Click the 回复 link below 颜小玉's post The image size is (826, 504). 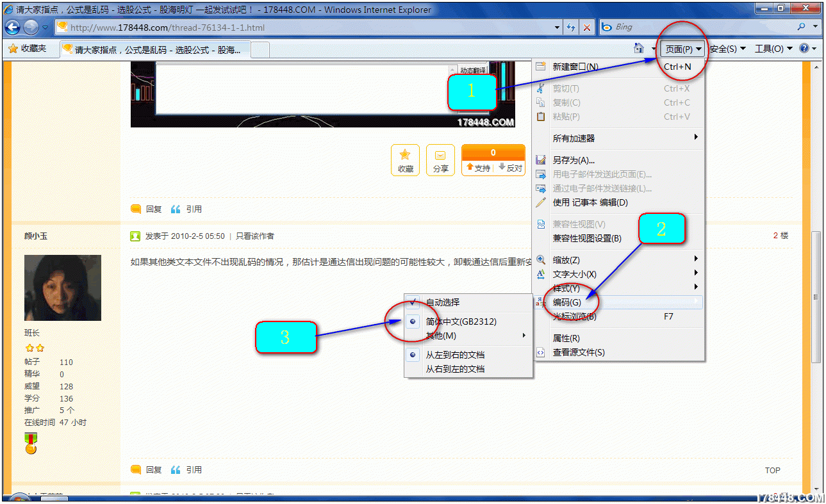pyautogui.click(x=154, y=469)
